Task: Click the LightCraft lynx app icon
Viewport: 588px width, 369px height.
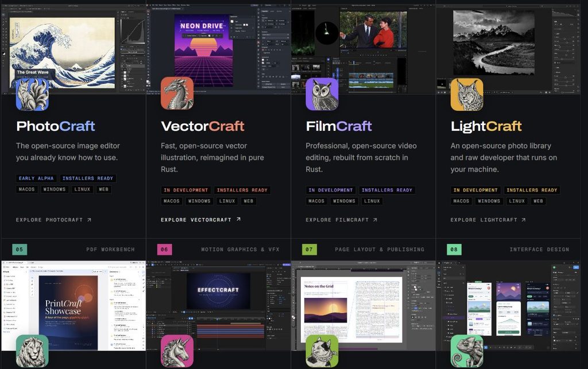Action: [x=466, y=95]
